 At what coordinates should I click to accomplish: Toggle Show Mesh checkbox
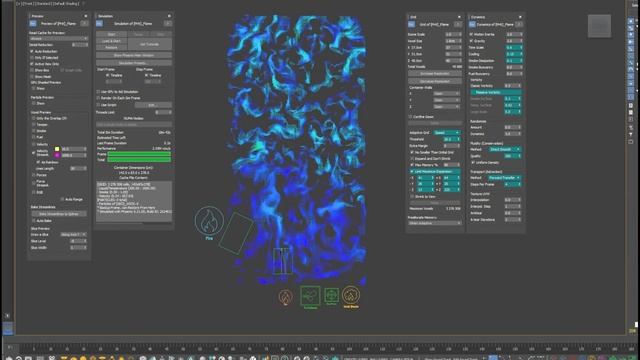click(32, 76)
